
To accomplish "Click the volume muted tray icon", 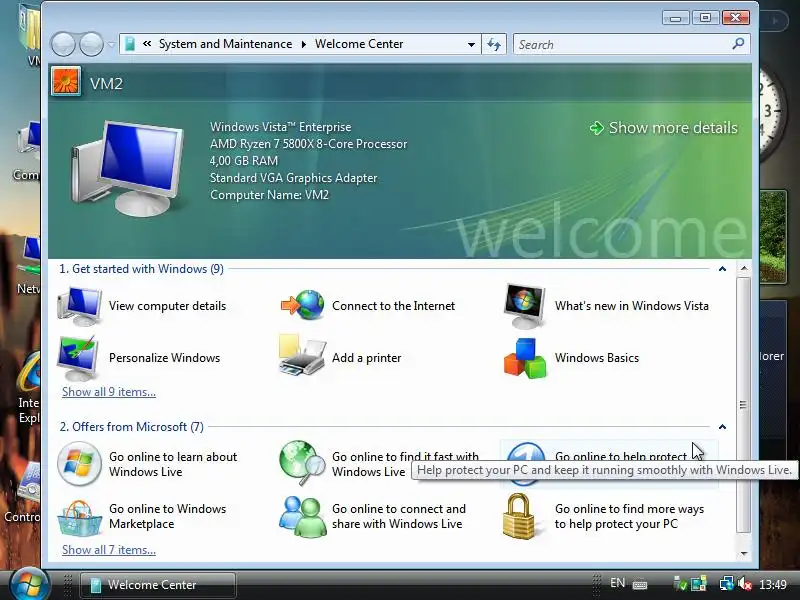I will point(745,584).
